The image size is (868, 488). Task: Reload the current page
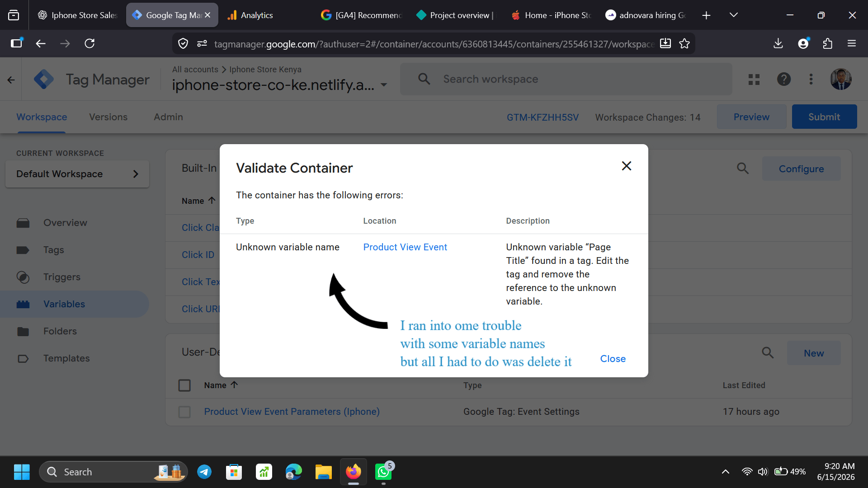pos(90,43)
